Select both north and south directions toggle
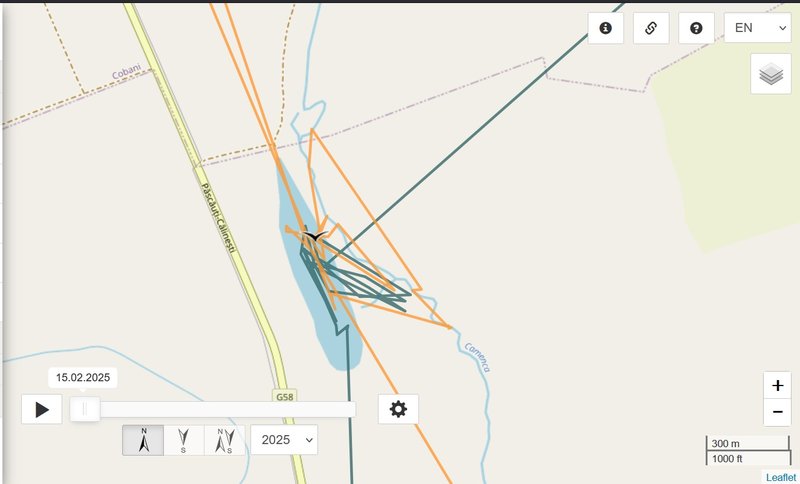 coord(224,440)
